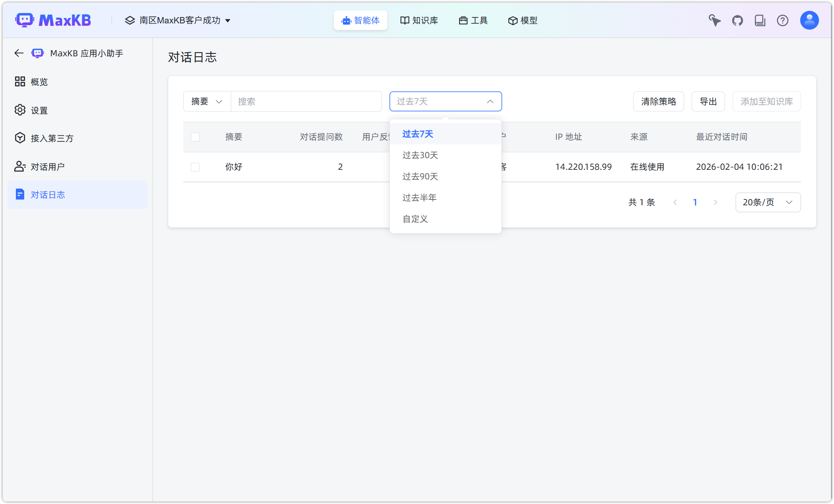Open the 南区MaxKB客户成功 workspace dropdown
Image resolution: width=834 pixels, height=504 pixels.
point(179,20)
